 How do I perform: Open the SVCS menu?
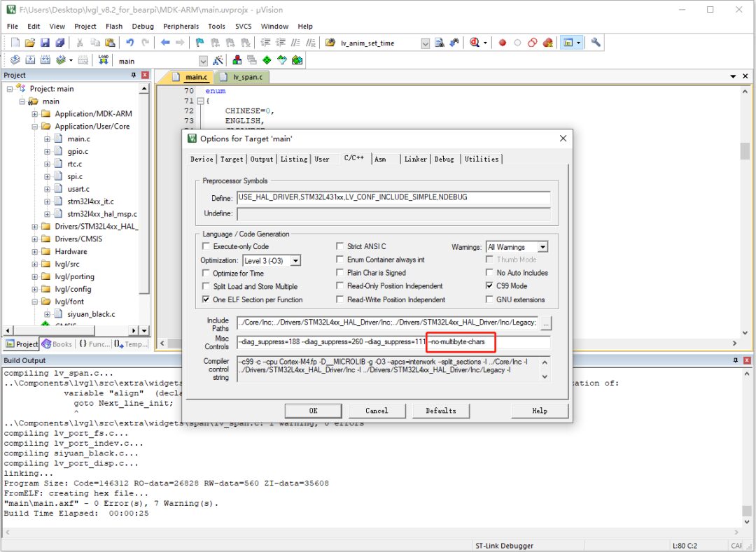tap(244, 26)
